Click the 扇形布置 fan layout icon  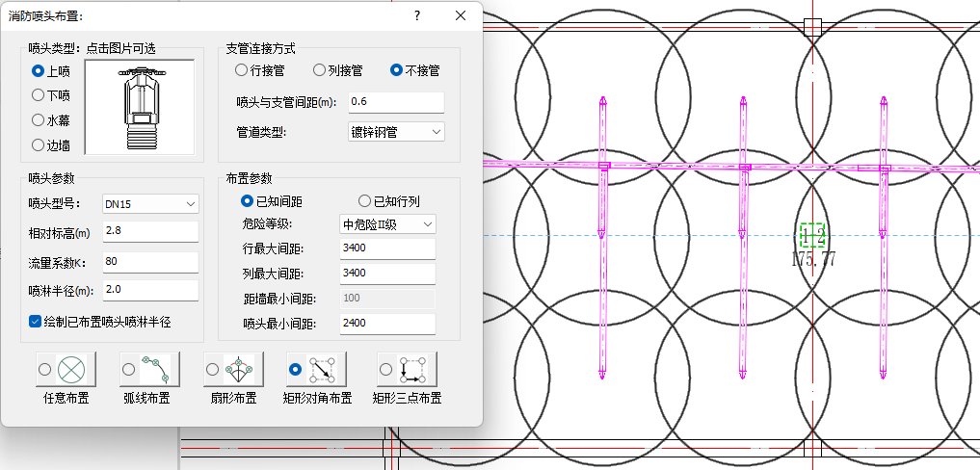pos(237,369)
